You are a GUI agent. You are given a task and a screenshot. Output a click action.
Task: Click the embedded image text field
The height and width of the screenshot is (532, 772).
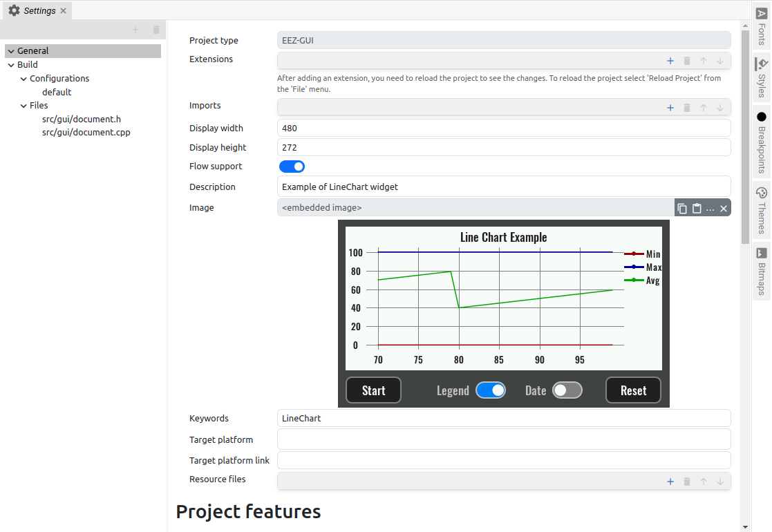(476, 208)
